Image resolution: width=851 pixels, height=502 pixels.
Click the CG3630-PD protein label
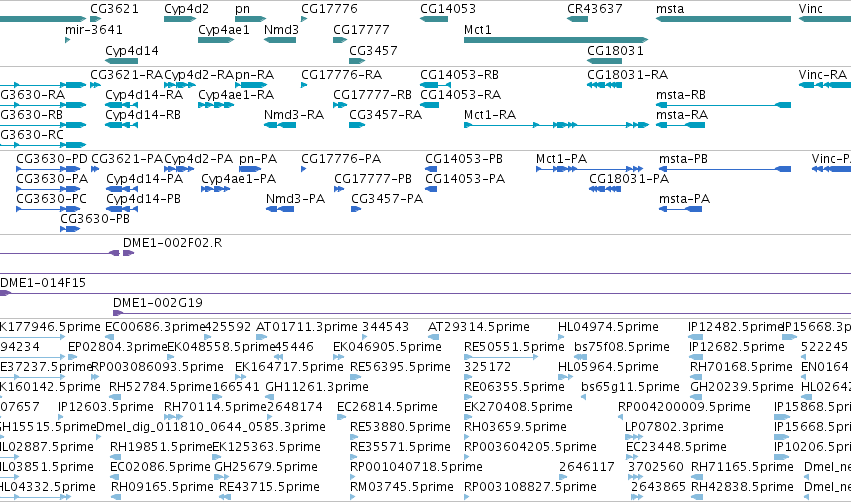[x=52, y=158]
